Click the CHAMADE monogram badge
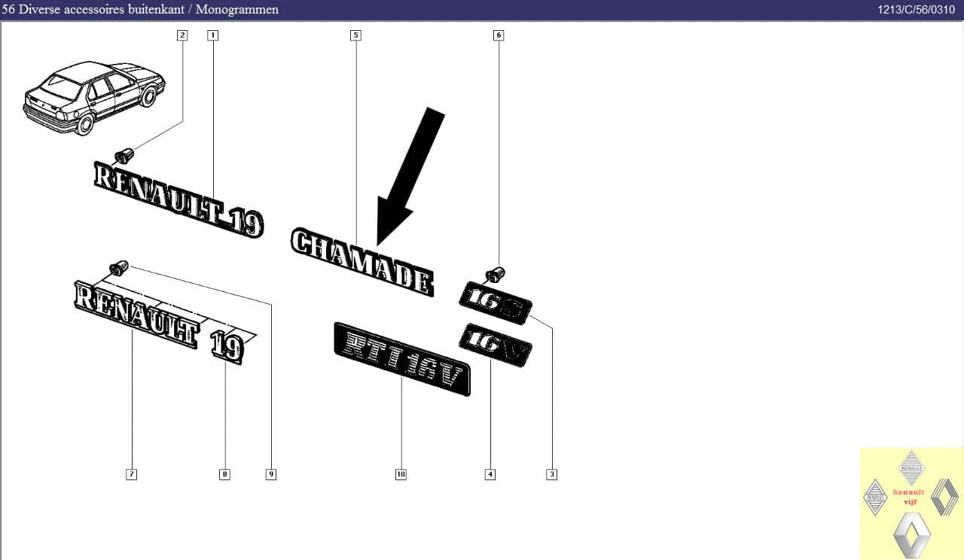Image resolution: width=964 pixels, height=560 pixels. coord(361,261)
